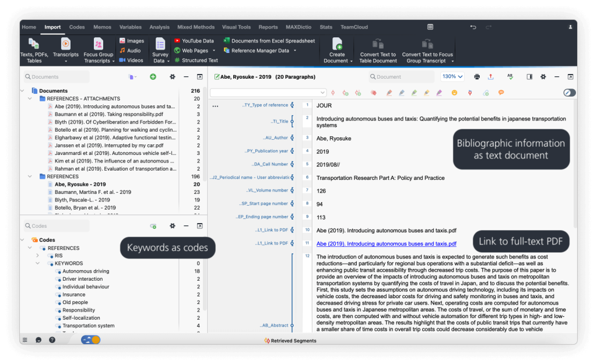Click the layout grid icon in title bar
Screen dimensions: 597x364
point(430,27)
